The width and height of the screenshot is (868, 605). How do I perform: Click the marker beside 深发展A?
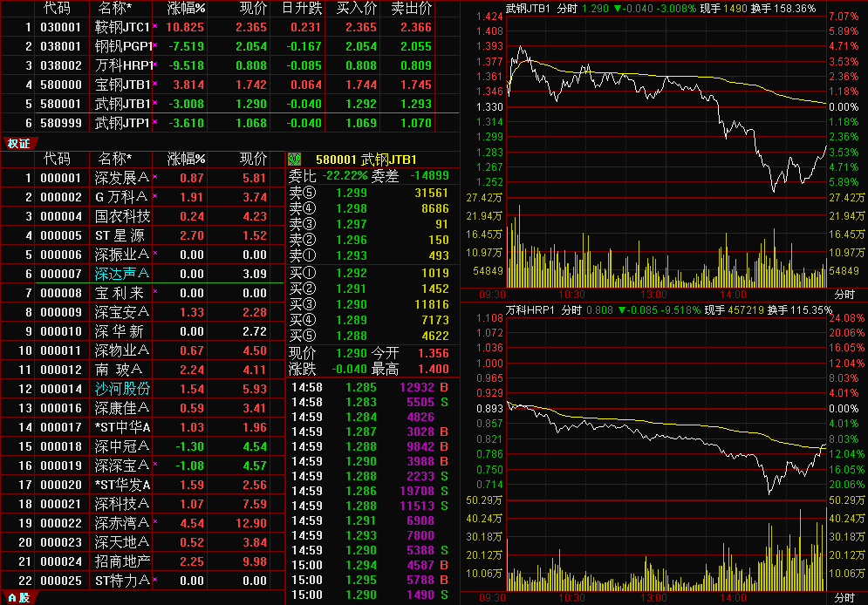point(154,177)
